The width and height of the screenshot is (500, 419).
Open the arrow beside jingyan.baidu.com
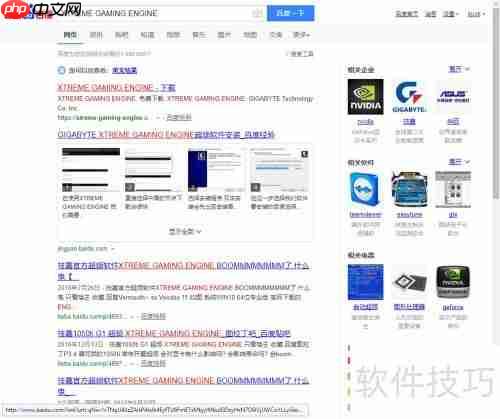tap(113, 249)
